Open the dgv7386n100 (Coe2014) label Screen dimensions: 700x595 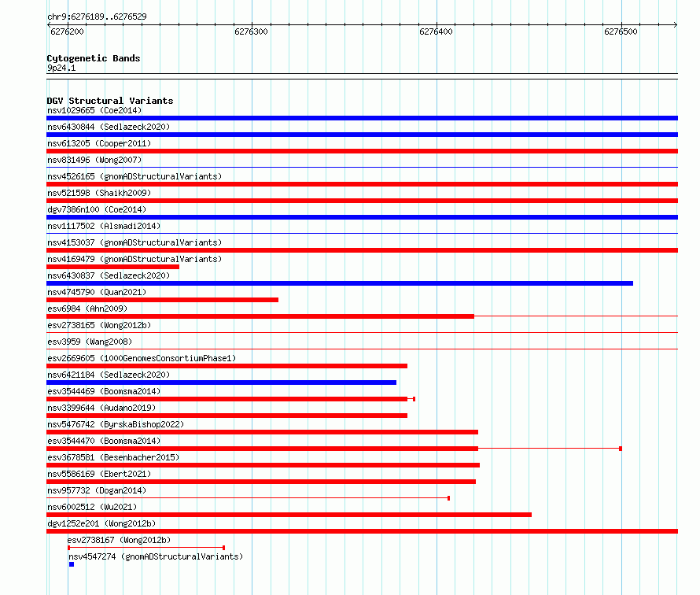[x=97, y=209]
